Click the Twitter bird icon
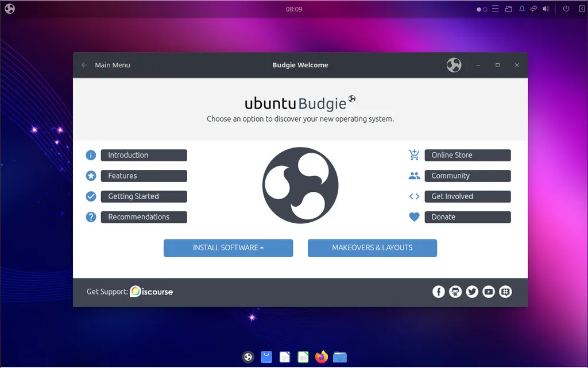 [x=472, y=292]
